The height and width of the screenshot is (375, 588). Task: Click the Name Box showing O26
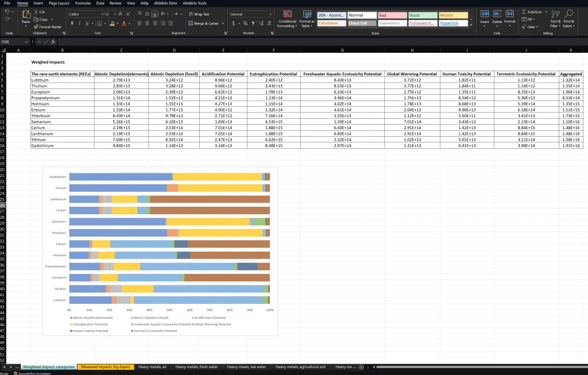(x=14, y=41)
